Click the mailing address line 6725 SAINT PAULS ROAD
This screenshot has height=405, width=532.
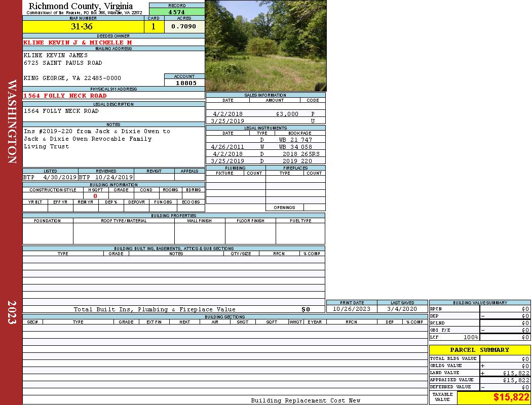63,63
